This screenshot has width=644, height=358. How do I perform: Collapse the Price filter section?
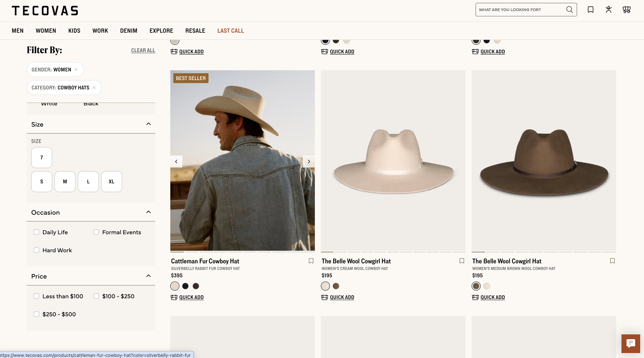[148, 276]
